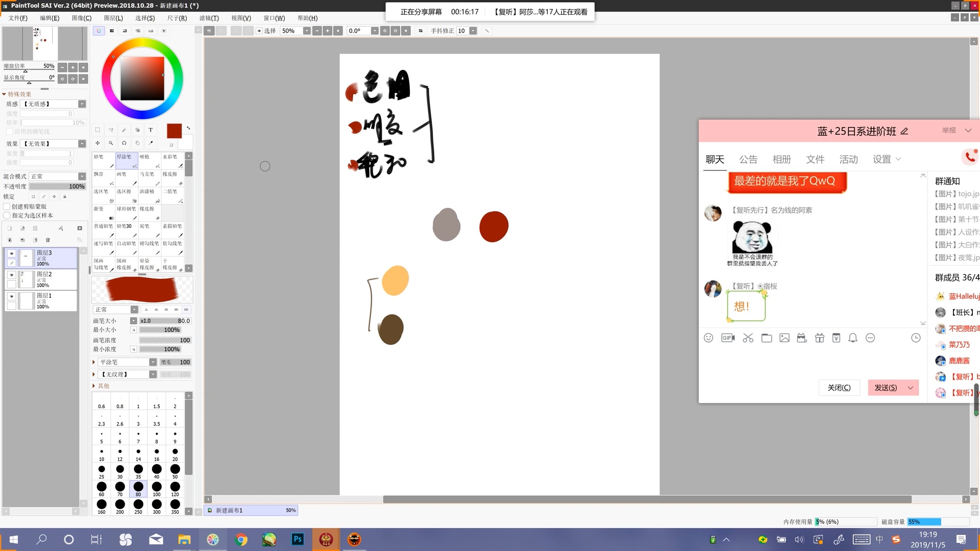The image size is (980, 551).
Task: Choose the 喷枪 airbrush tool
Action: point(150,161)
